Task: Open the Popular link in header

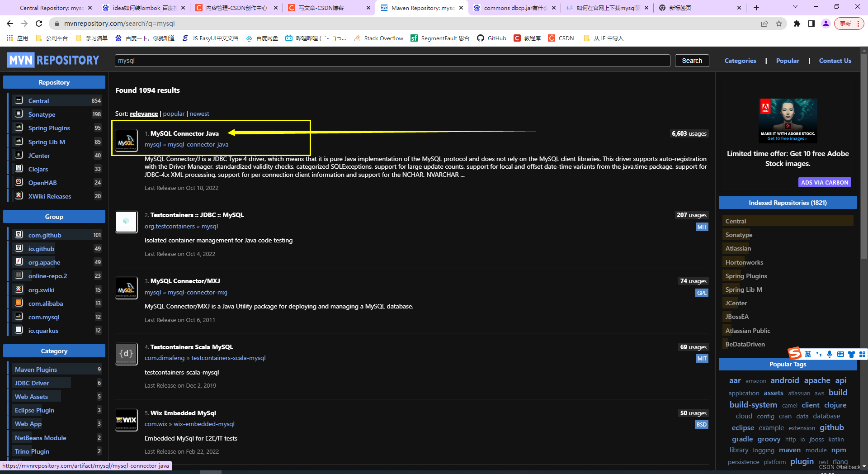Action: 788,61
